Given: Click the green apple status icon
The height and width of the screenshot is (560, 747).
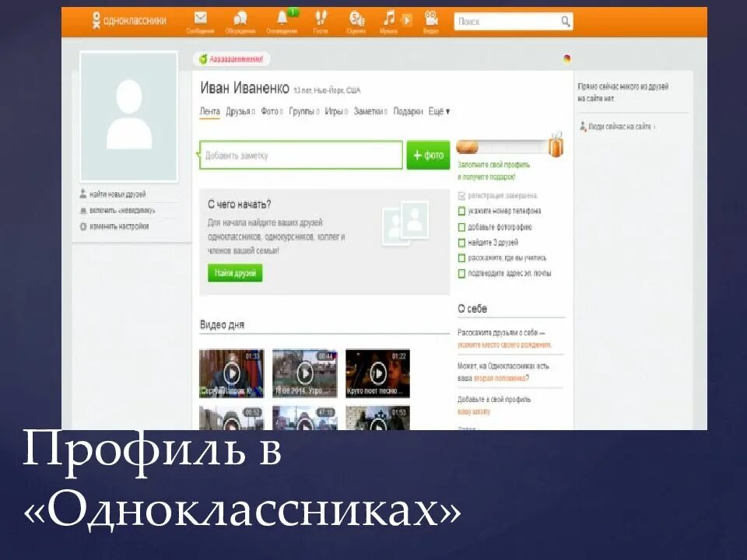Looking at the screenshot, I should [x=203, y=59].
